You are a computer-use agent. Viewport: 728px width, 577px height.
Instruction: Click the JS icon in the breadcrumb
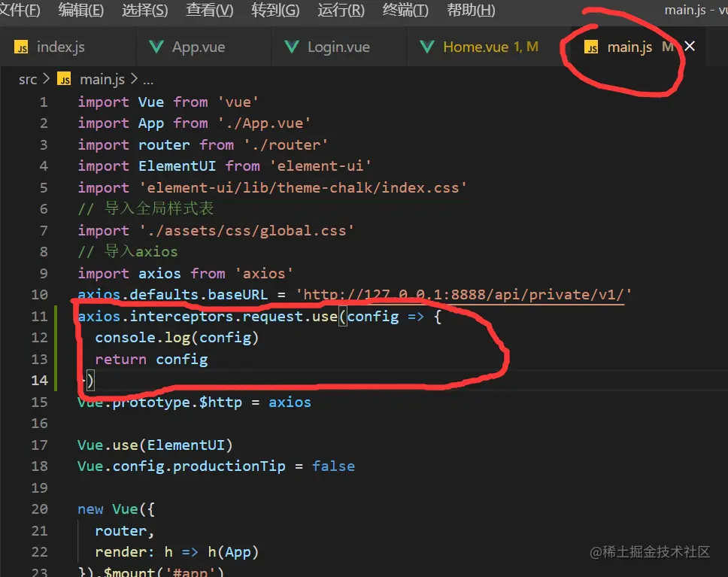pos(64,79)
